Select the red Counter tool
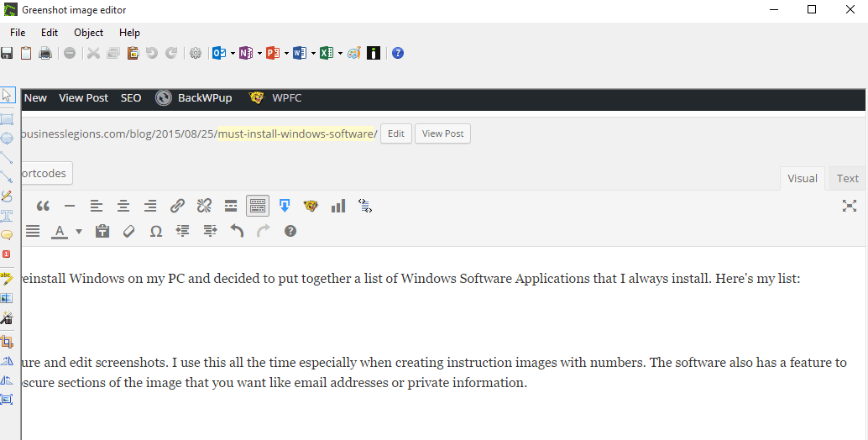This screenshot has height=440, width=868. click(7, 254)
